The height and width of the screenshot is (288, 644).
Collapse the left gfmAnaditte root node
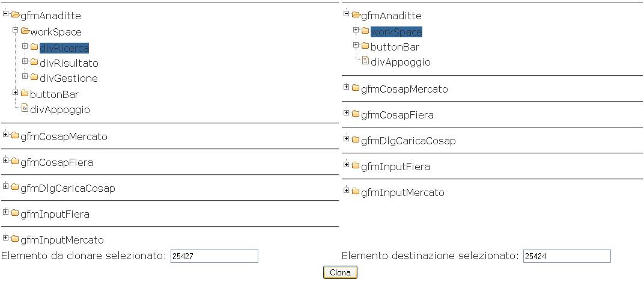pyautogui.click(x=6, y=13)
